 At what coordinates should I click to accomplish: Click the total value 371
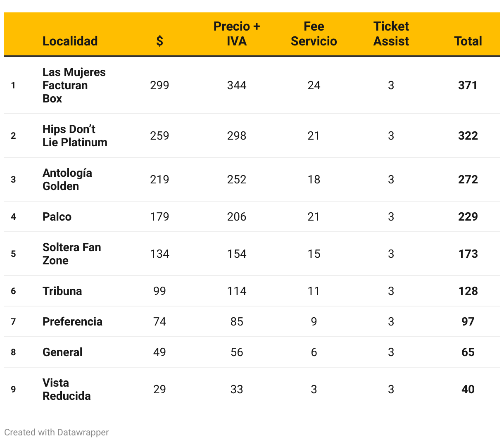click(x=468, y=85)
